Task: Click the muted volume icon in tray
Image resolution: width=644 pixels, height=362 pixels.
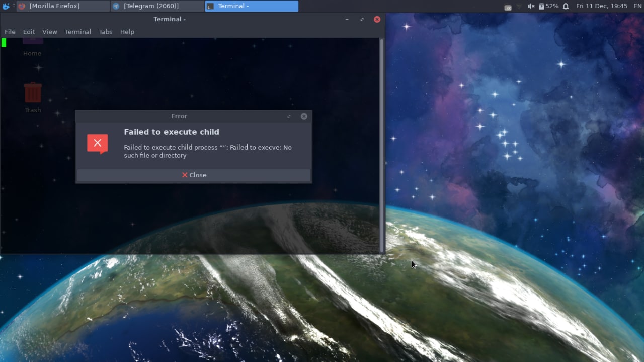Action: (531, 6)
